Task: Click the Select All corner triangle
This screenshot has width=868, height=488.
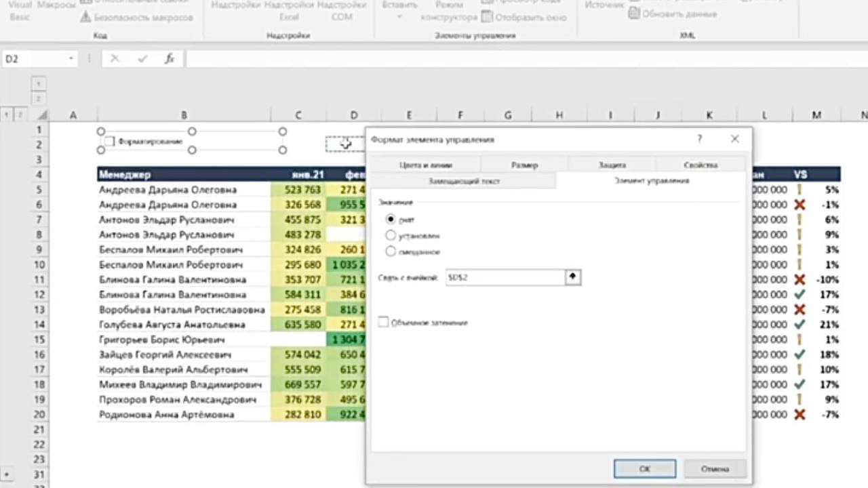Action: [42, 115]
